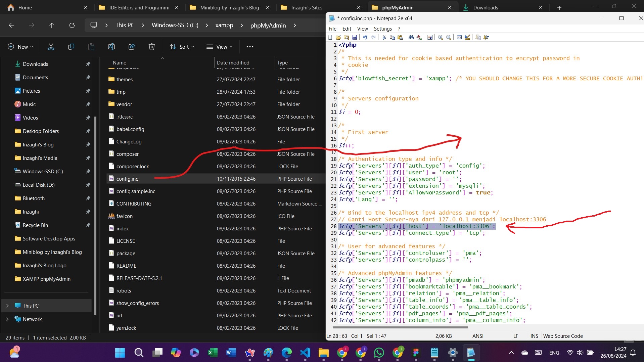Image resolution: width=644 pixels, height=362 pixels.
Task: Refresh the Explorer folder view
Action: (72, 25)
